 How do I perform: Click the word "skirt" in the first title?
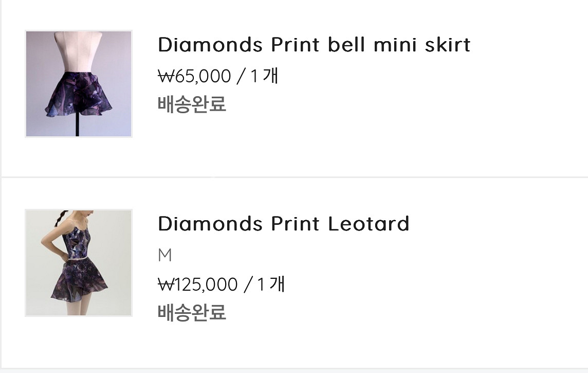click(x=447, y=45)
